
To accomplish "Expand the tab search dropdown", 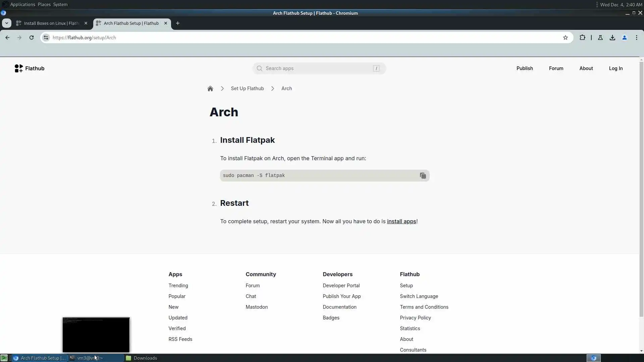I will [x=7, y=23].
